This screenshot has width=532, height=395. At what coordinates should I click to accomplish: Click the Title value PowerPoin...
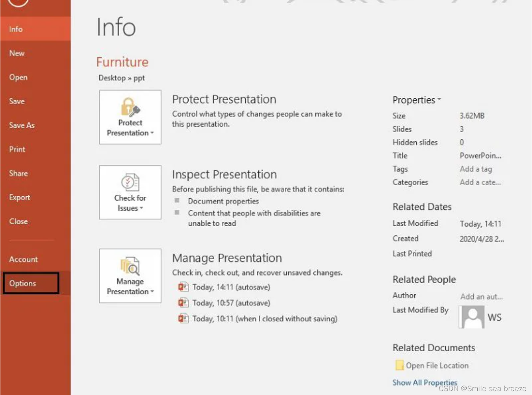[x=480, y=155]
